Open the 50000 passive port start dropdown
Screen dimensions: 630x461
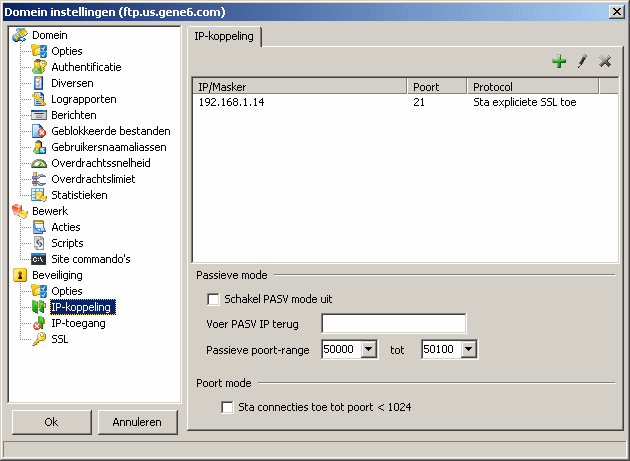coord(368,349)
